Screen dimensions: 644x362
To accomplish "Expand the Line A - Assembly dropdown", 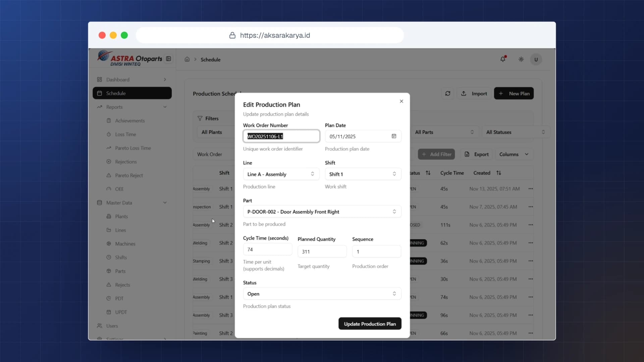I will pyautogui.click(x=281, y=174).
